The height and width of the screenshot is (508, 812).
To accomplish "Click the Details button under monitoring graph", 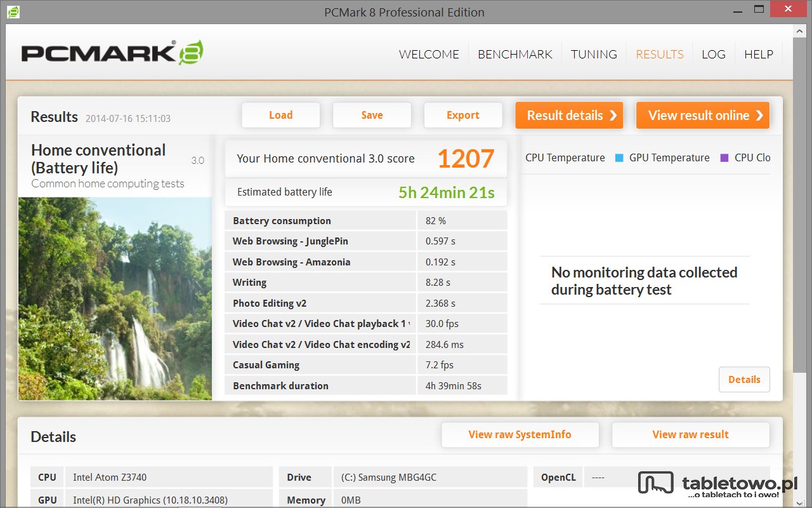I will (x=743, y=380).
